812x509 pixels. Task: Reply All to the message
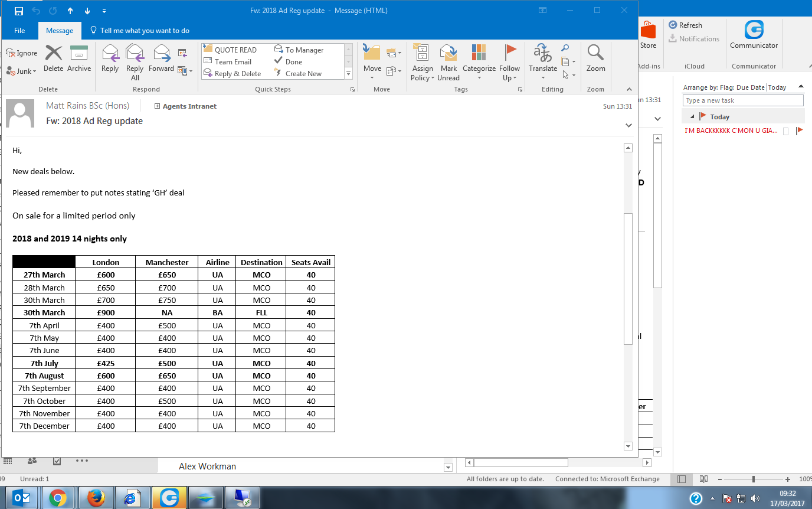(135, 63)
